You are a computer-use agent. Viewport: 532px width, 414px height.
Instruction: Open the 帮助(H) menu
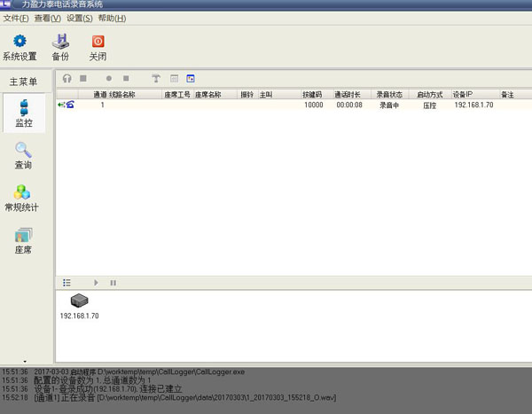pos(112,18)
